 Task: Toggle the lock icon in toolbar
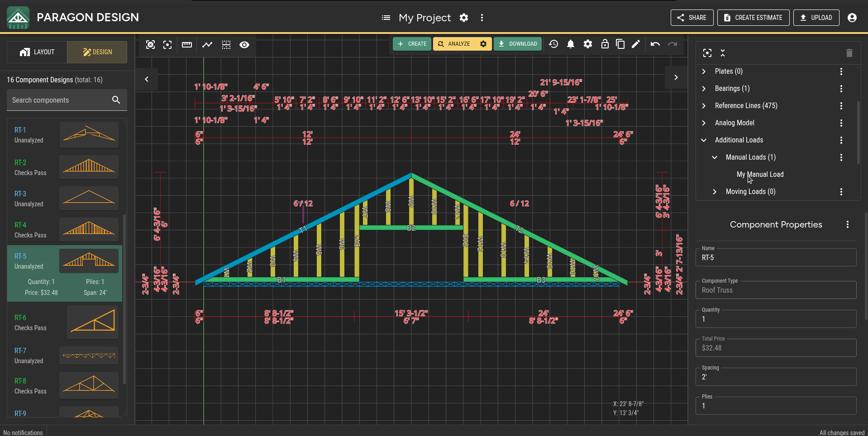(x=605, y=44)
